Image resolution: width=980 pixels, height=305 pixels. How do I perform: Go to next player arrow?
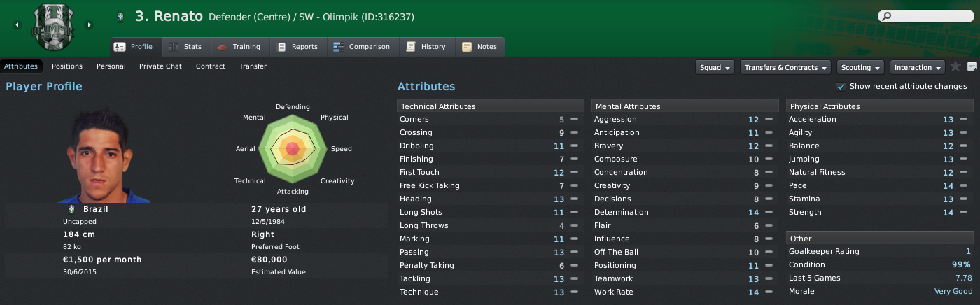[x=89, y=26]
